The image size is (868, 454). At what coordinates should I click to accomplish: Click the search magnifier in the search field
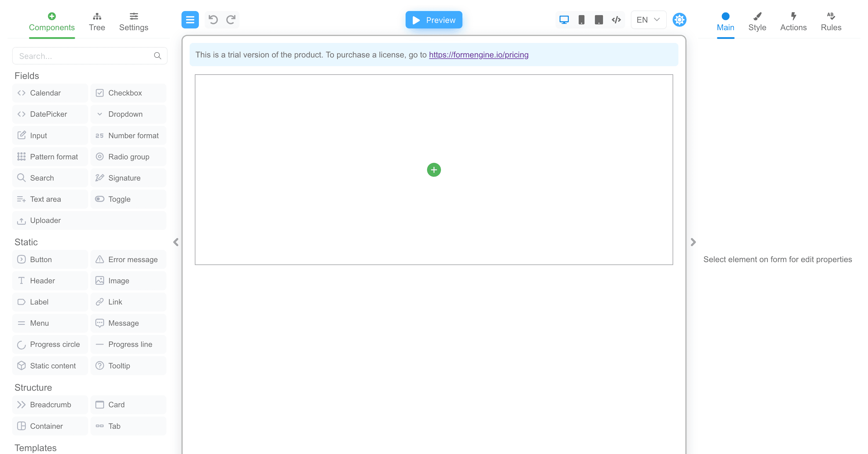pyautogui.click(x=157, y=56)
